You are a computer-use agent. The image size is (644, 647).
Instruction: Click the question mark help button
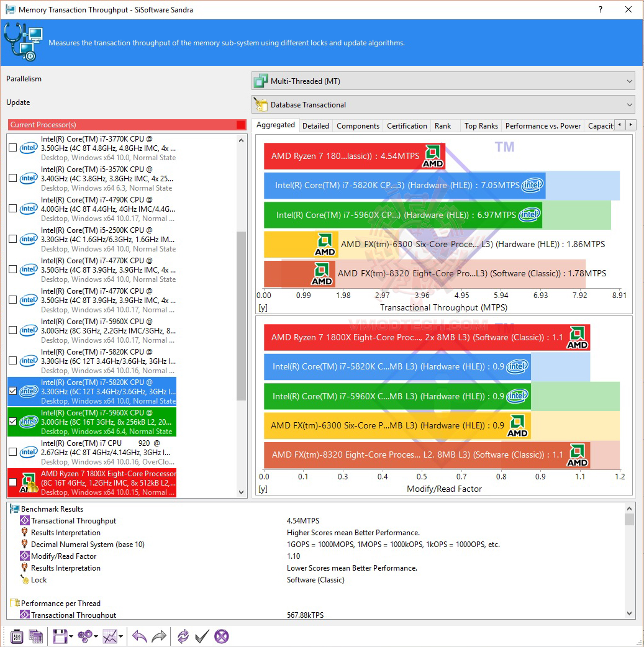coord(601,9)
